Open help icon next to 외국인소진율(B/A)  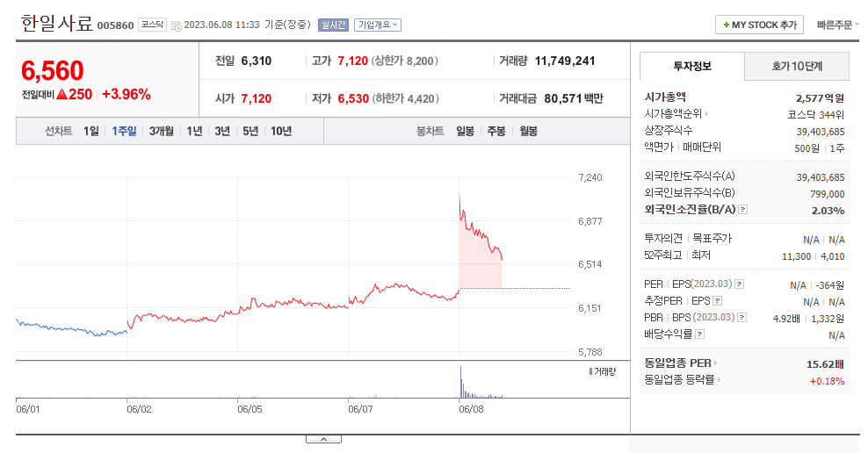[x=743, y=210]
